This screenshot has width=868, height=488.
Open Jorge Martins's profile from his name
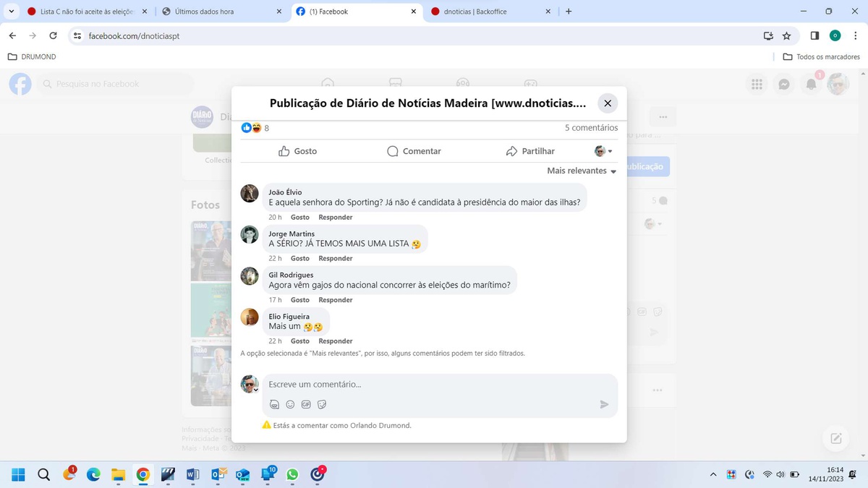[x=292, y=234]
